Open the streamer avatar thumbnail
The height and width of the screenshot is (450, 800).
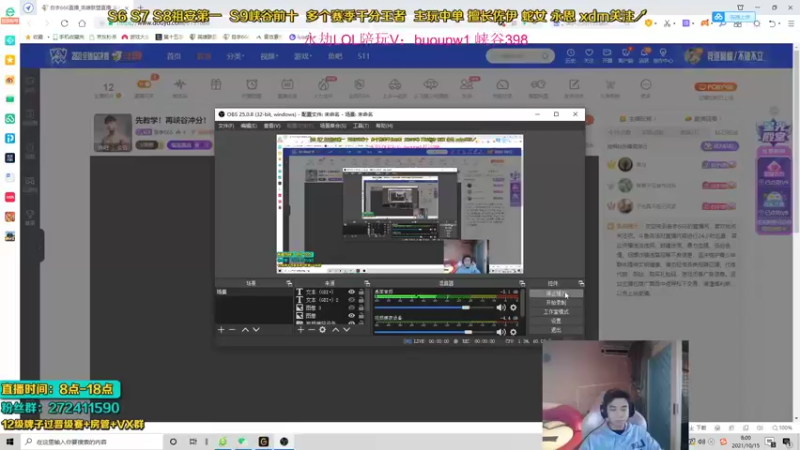[112, 133]
